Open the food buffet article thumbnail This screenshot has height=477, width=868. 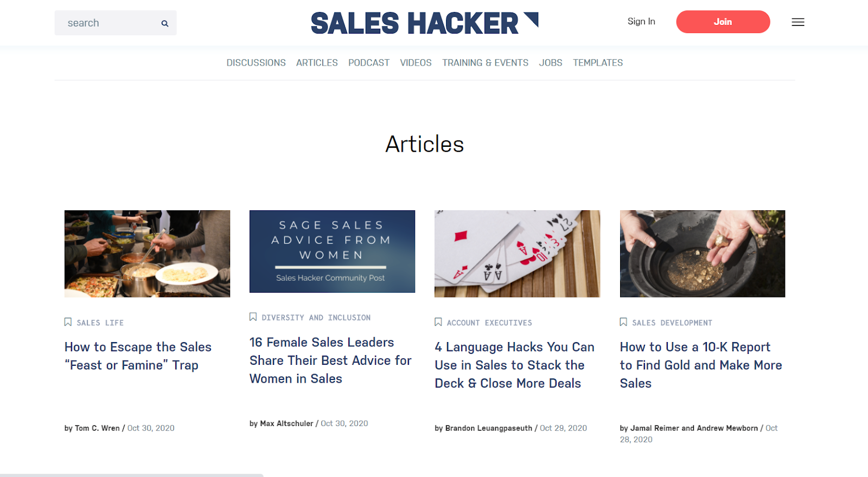pyautogui.click(x=147, y=254)
